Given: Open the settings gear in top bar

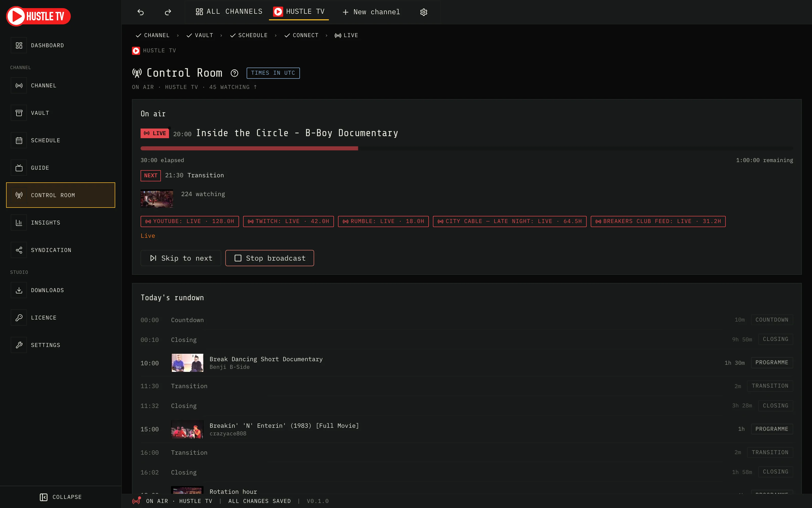Looking at the screenshot, I should (424, 12).
